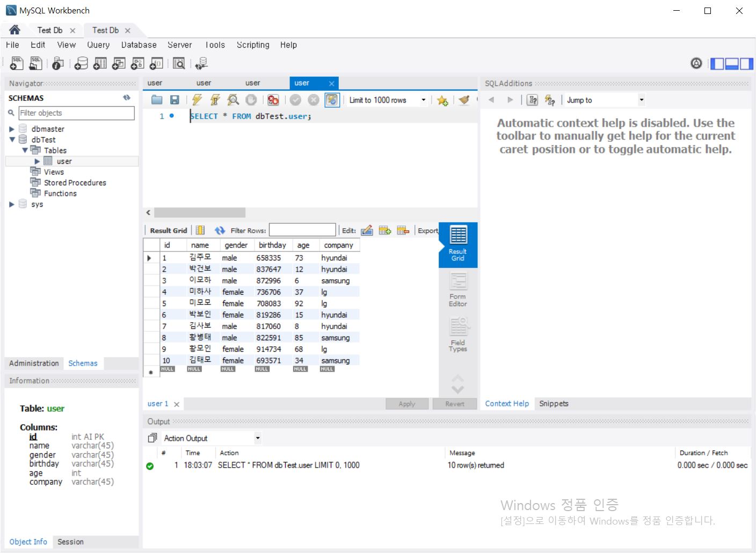Click Filter objects search field

pyautogui.click(x=76, y=113)
